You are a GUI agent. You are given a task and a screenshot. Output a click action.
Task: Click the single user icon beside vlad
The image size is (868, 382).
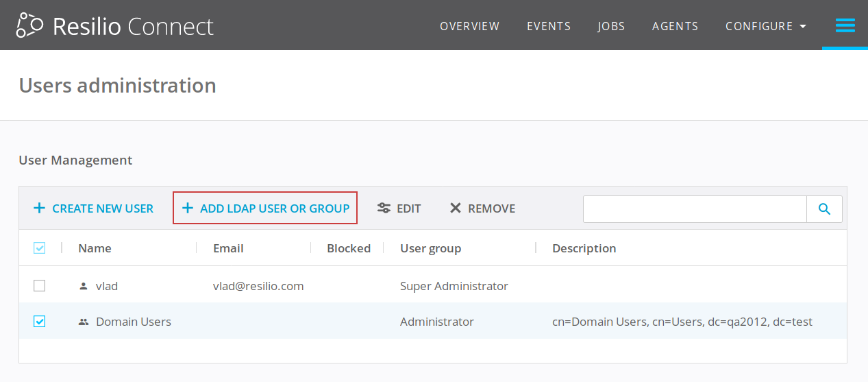(x=84, y=286)
